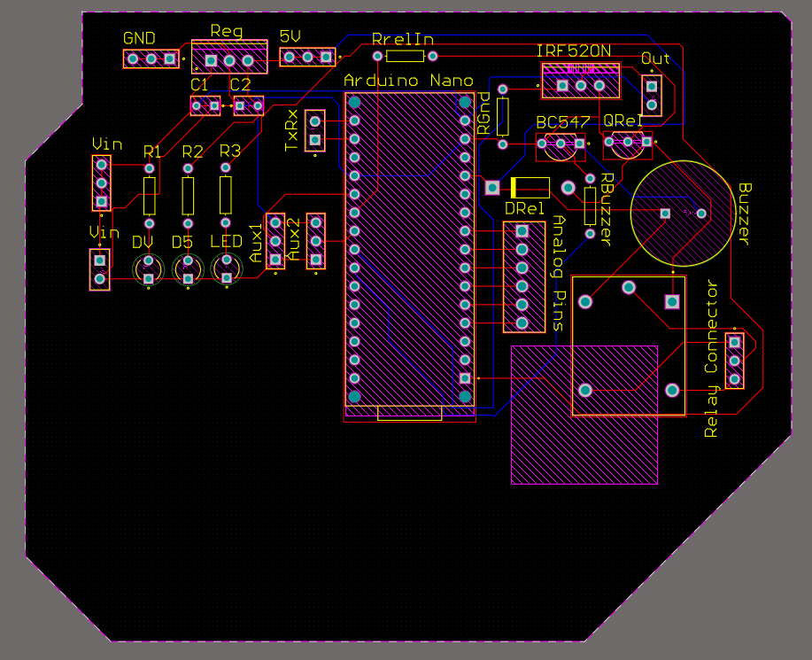This screenshot has height=660, width=812.
Task: Click the GND header silkscreen label
Action: point(138,38)
